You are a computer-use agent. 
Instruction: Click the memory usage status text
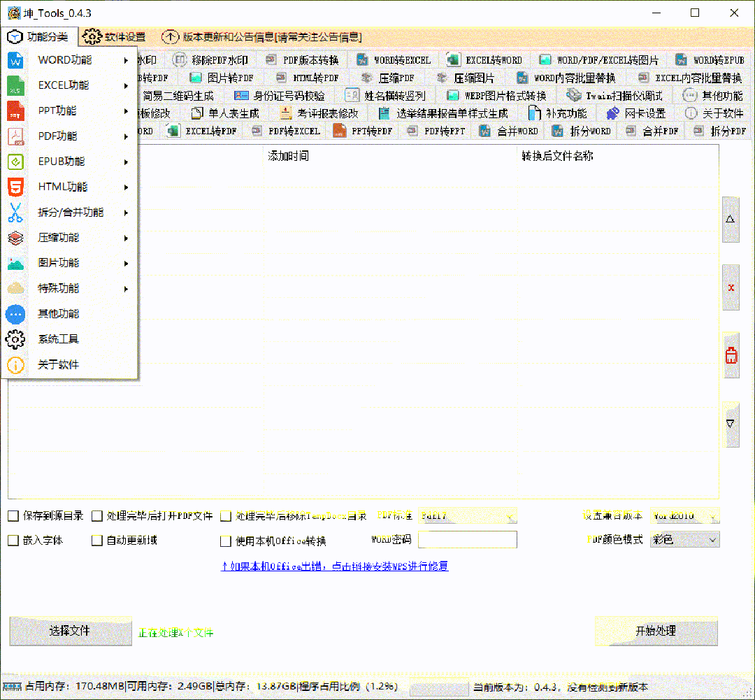click(212, 687)
